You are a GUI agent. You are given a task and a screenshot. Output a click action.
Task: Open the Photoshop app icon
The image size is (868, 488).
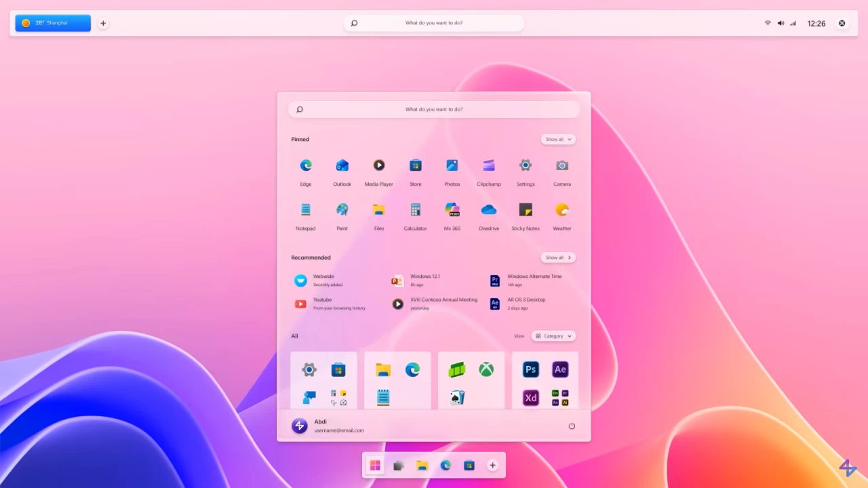(x=530, y=369)
